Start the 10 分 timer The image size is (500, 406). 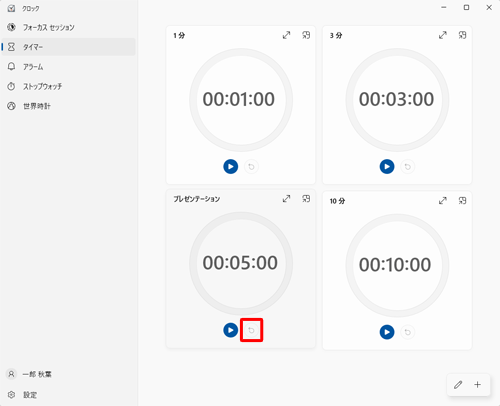tap(387, 332)
